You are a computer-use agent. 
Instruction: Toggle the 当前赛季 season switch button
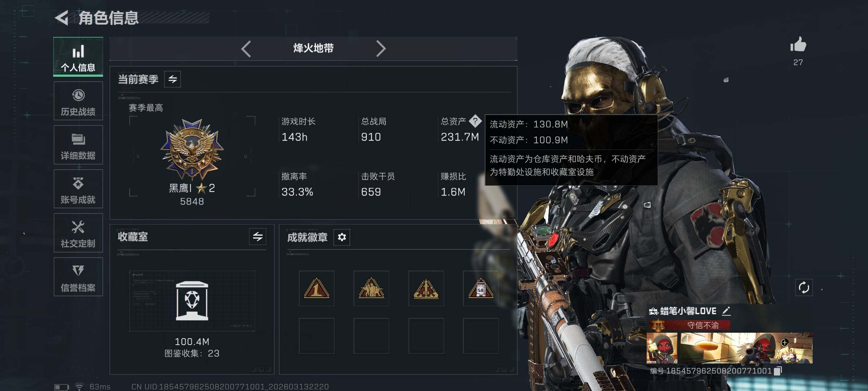173,79
